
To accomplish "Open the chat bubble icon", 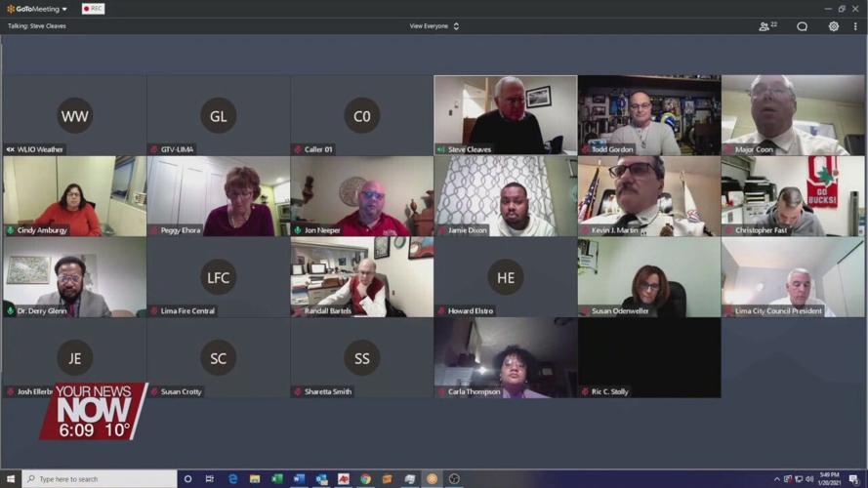I will click(x=802, y=26).
